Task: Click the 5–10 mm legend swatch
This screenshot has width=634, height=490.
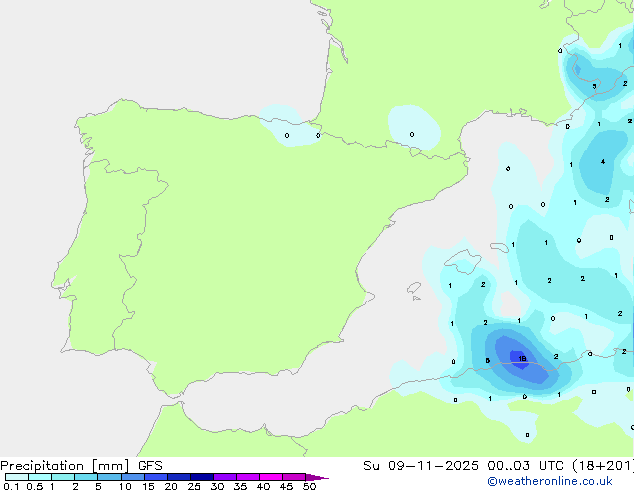Action: [x=110, y=477]
